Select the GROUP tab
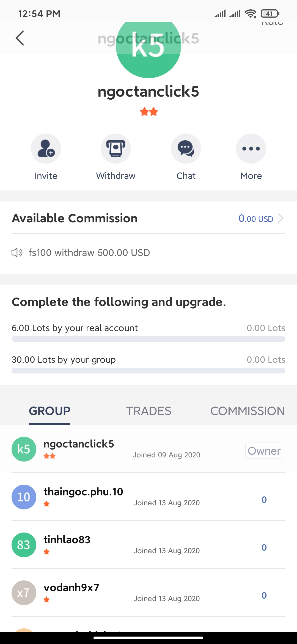This screenshot has width=297, height=644. point(50,411)
